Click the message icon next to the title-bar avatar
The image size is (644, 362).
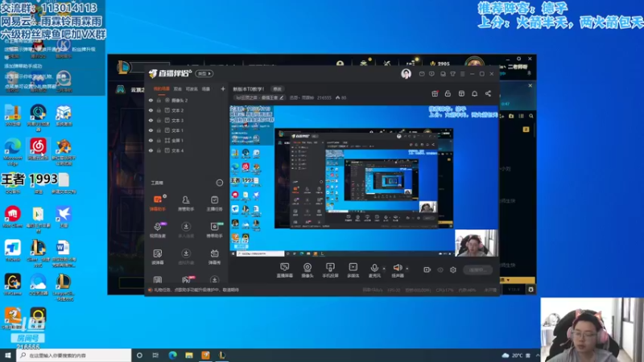[422, 74]
